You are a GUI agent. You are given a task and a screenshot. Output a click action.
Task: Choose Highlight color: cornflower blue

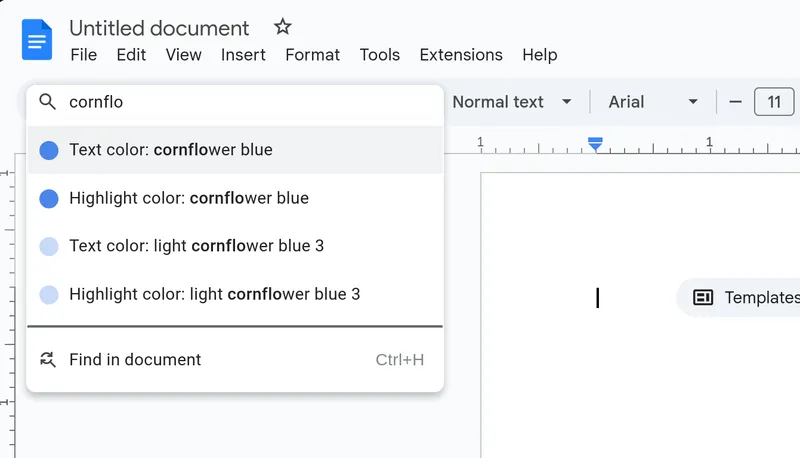(x=235, y=198)
